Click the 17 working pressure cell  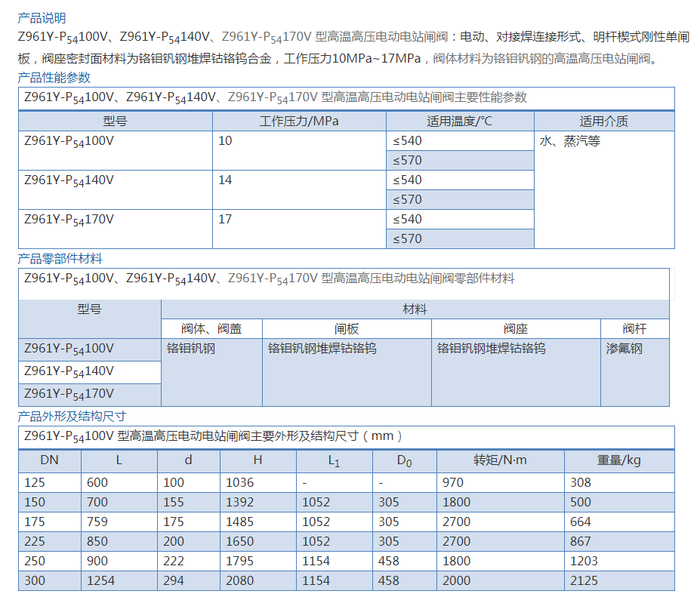click(225, 220)
